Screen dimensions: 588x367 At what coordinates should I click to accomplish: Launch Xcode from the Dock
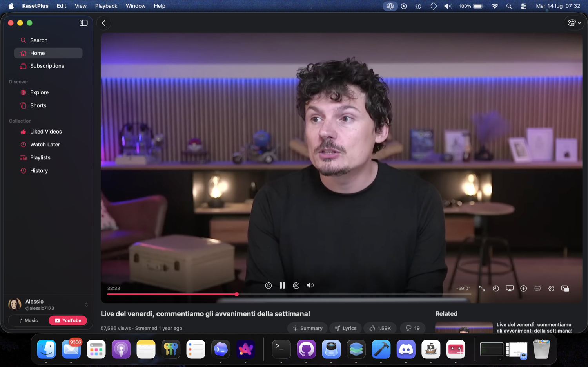coord(381,349)
